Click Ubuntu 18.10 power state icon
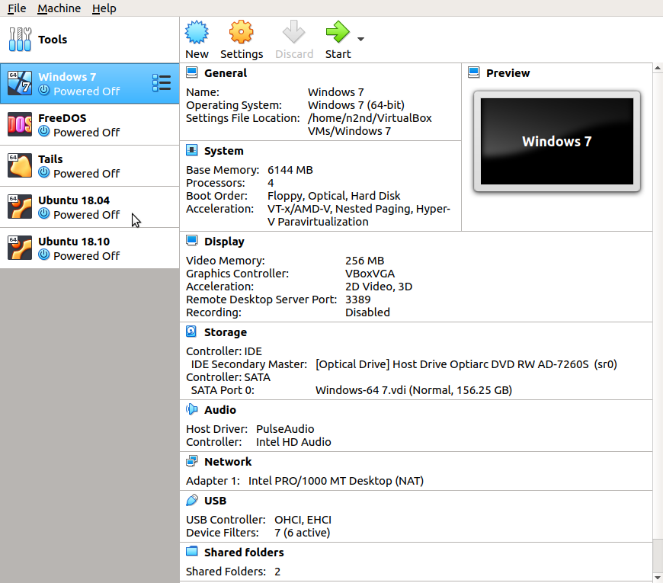Image resolution: width=663 pixels, height=583 pixels. (x=44, y=255)
